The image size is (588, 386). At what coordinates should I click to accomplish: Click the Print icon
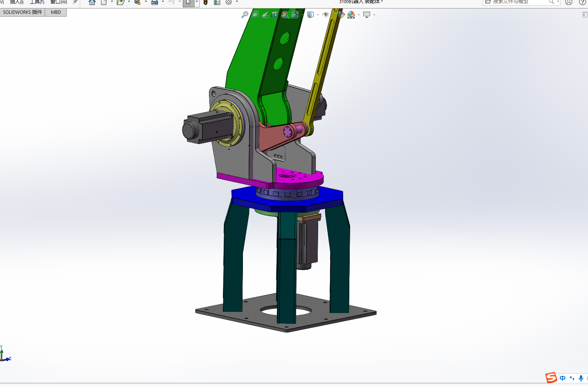pos(155,2)
